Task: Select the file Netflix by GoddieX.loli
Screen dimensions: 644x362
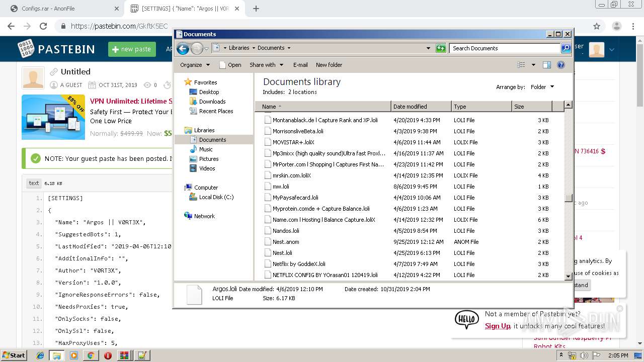Action: click(299, 264)
